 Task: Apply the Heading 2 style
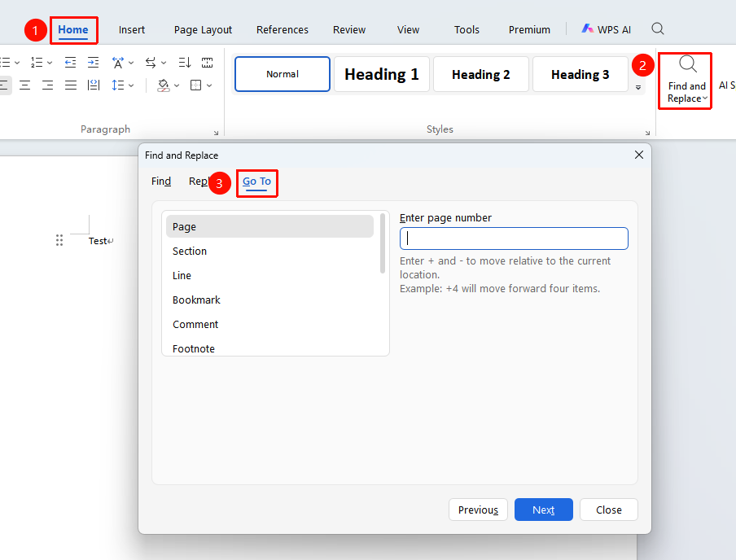coord(481,74)
